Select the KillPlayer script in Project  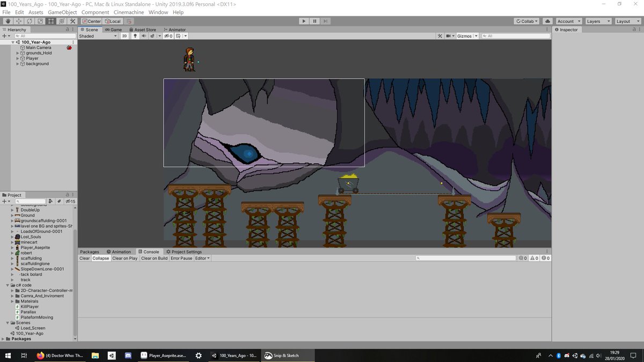(30, 307)
